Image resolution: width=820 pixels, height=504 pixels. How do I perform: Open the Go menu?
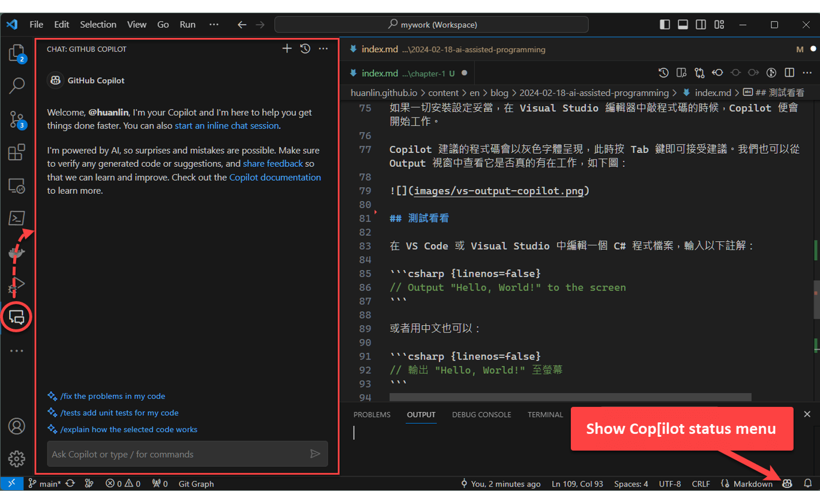[x=163, y=25]
